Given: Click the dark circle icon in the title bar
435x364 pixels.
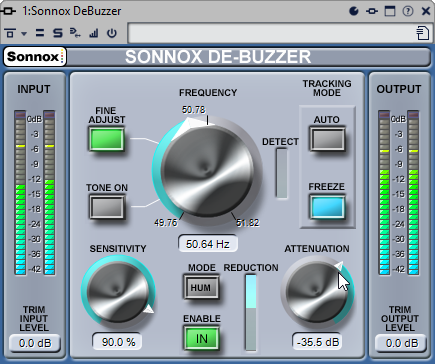Looking at the screenshot, I should (x=354, y=11).
